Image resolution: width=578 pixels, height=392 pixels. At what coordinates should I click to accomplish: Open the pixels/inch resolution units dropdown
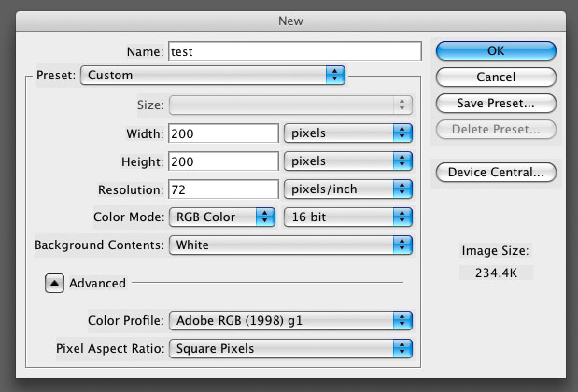point(347,189)
